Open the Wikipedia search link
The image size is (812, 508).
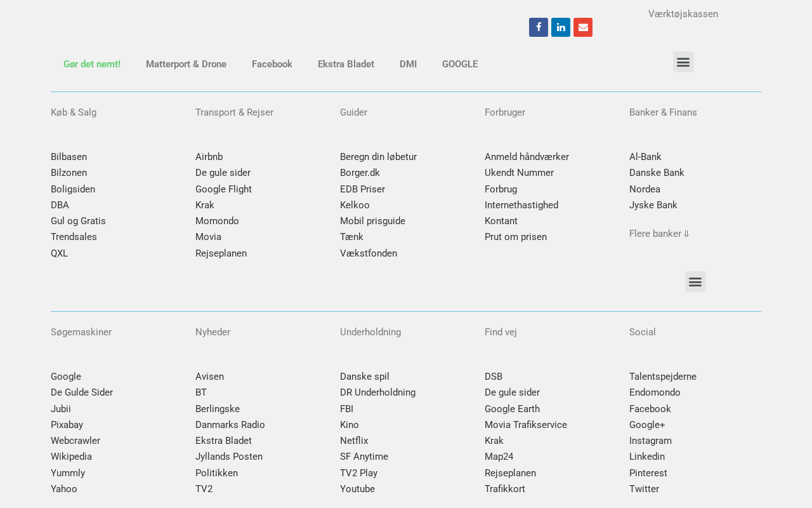coord(71,457)
